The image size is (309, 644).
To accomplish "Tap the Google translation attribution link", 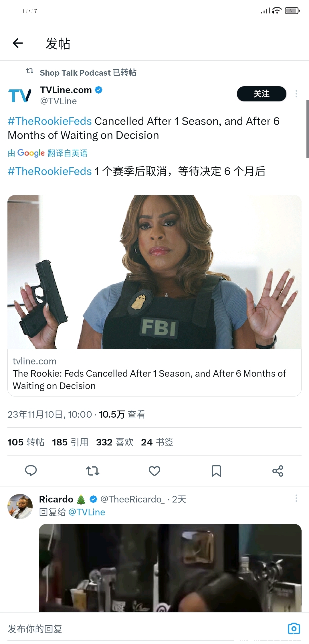I will click(x=47, y=153).
